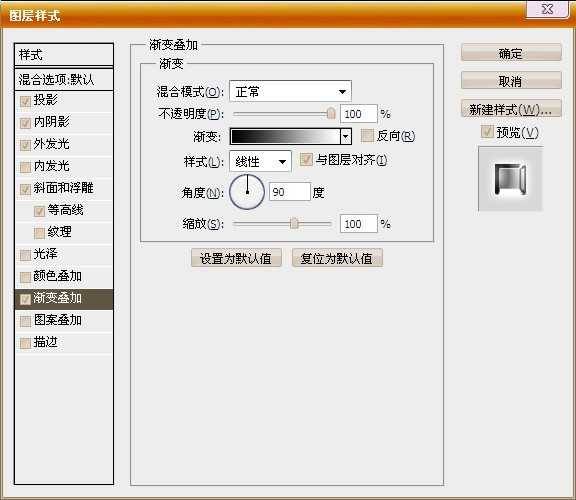Enable the 光泽 satin checkbox
This screenshot has height=500, width=576.
pyautogui.click(x=25, y=255)
